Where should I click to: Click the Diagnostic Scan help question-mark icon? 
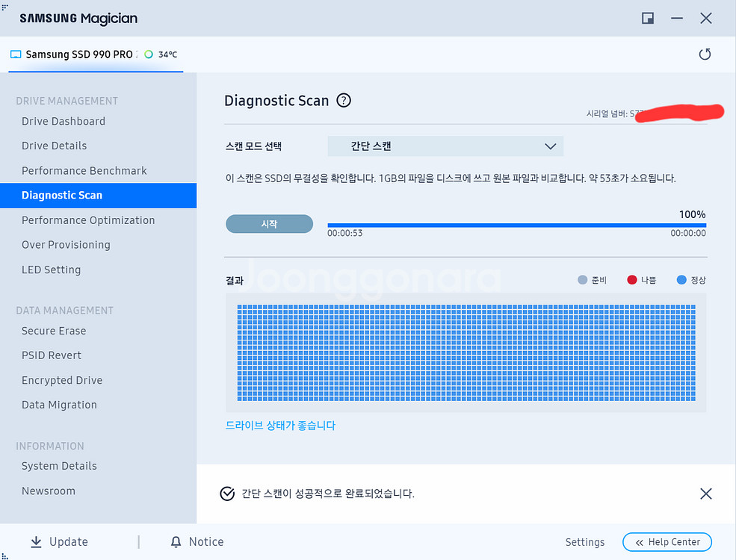pyautogui.click(x=344, y=100)
